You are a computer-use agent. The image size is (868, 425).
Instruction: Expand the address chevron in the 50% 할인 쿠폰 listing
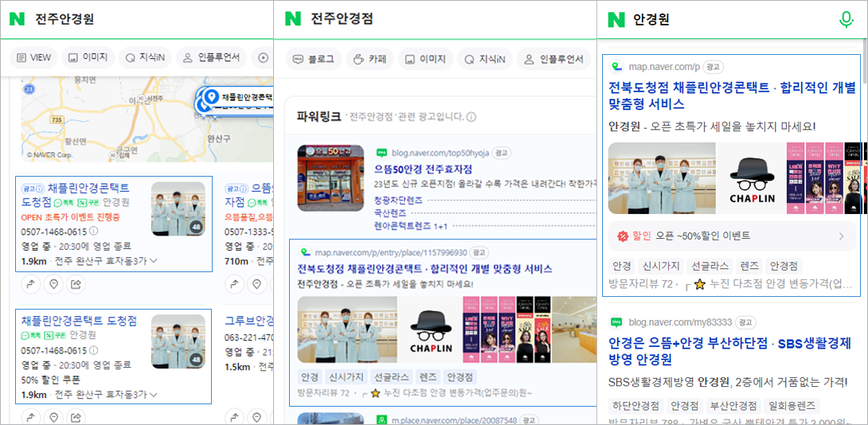153,395
